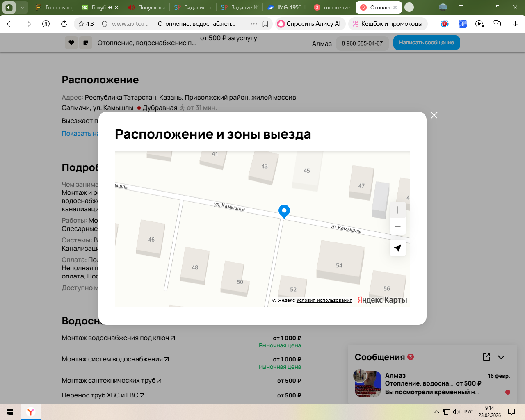This screenshot has height=420, width=525.
Task: Zoom out on the Yandex map
Action: point(397,226)
